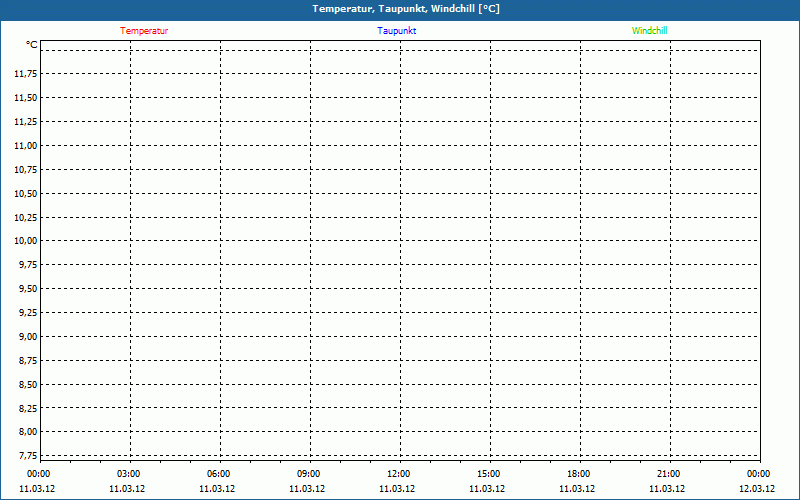This screenshot has width=800, height=500.
Task: Select the 8,50 y-axis value
Action: pyautogui.click(x=28, y=385)
